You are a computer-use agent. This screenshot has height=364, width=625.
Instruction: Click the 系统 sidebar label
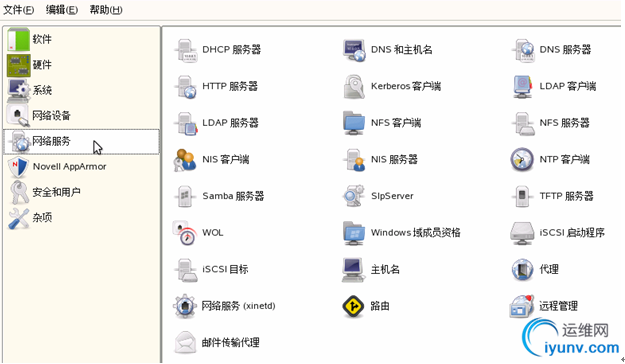pos(42,90)
